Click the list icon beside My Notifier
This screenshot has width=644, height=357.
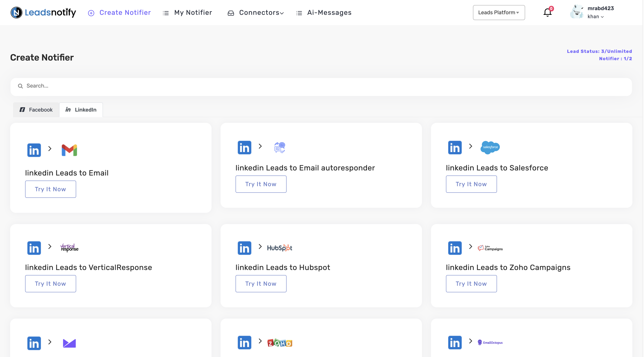click(x=166, y=13)
